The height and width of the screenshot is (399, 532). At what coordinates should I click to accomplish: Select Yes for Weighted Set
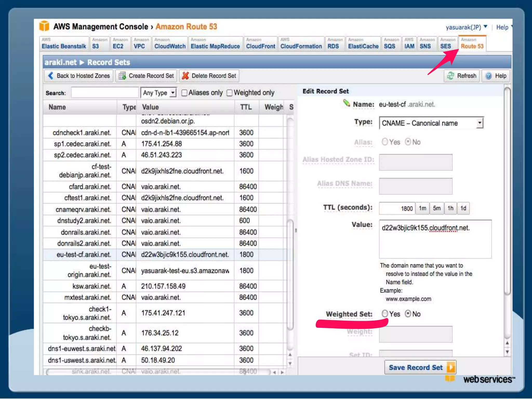coord(385,314)
